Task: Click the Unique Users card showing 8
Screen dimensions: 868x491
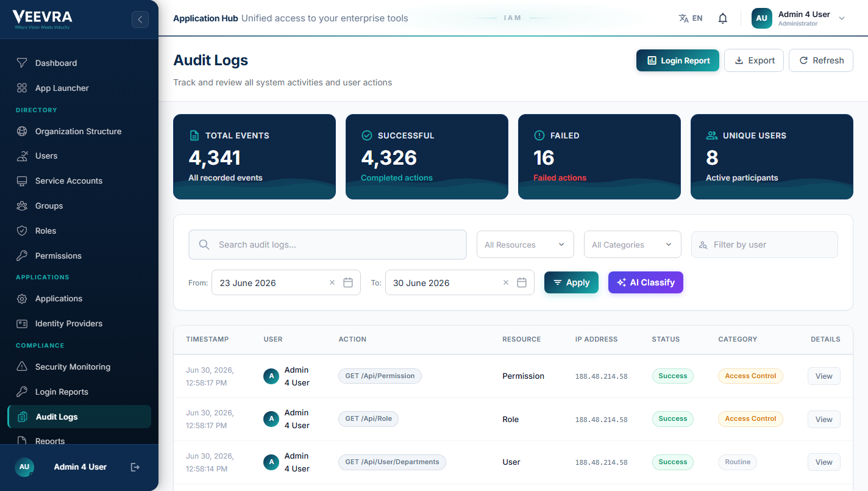Action: [x=772, y=157]
